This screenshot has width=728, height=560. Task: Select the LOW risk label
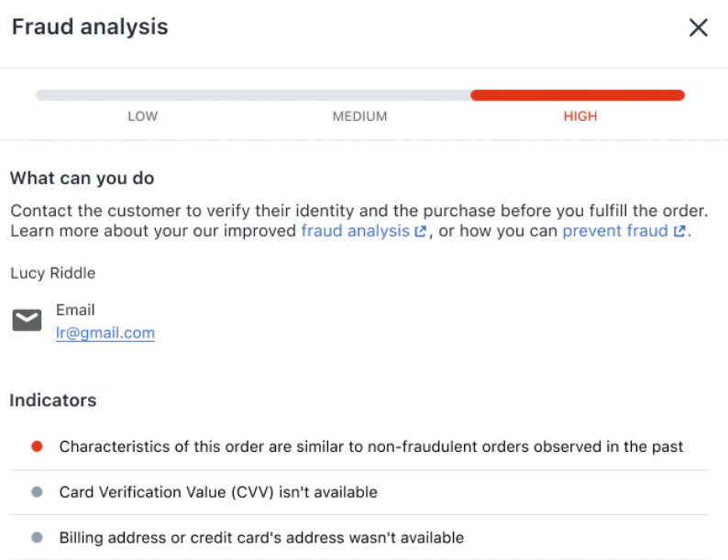click(142, 116)
